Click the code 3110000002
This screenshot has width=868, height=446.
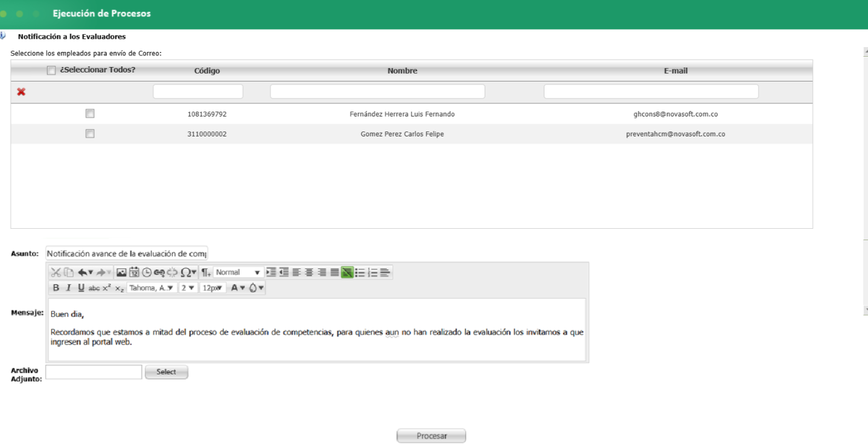click(207, 134)
